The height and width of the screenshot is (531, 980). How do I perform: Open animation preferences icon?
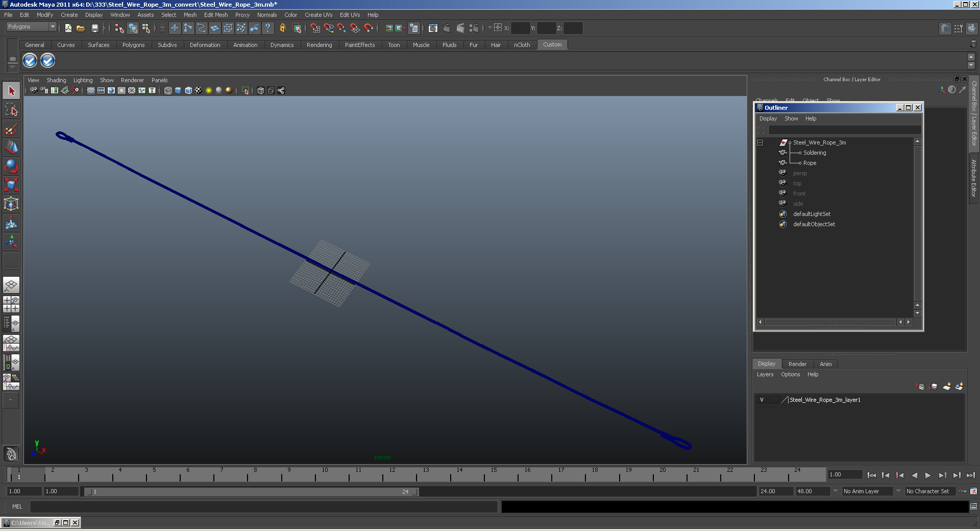[973, 491]
